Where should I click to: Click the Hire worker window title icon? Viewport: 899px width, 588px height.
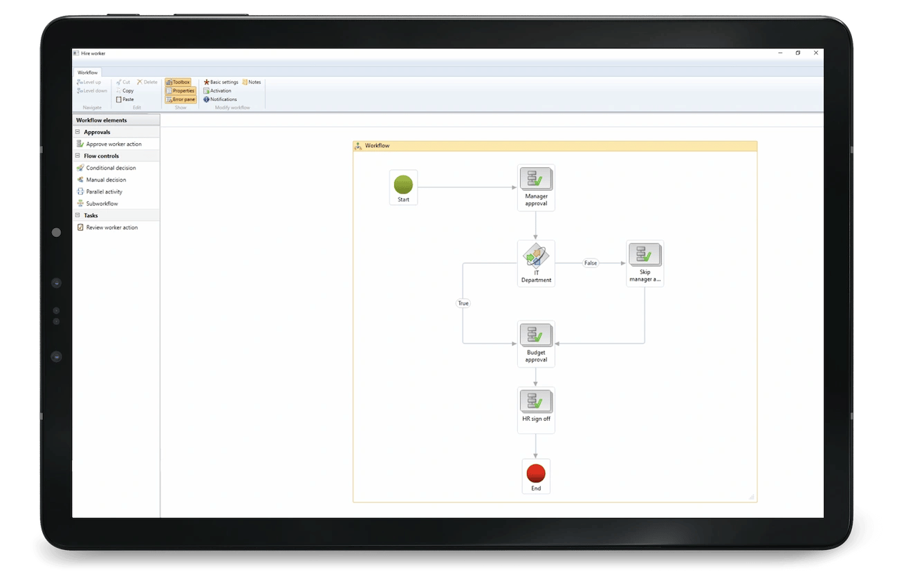pyautogui.click(x=76, y=53)
